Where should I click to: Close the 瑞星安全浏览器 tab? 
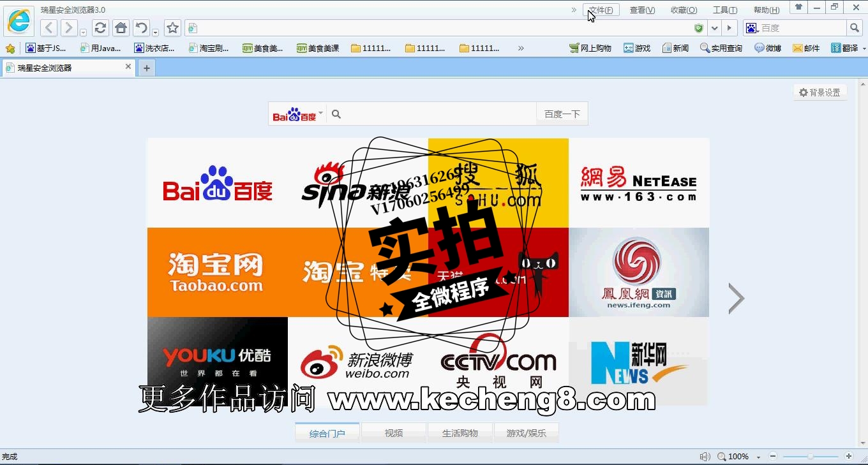[x=128, y=67]
